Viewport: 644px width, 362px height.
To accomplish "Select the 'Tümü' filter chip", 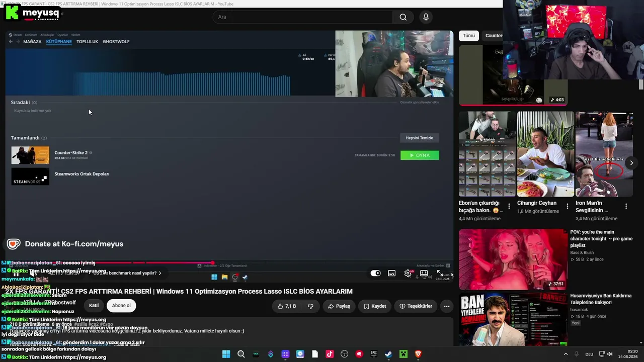I will coord(469,36).
